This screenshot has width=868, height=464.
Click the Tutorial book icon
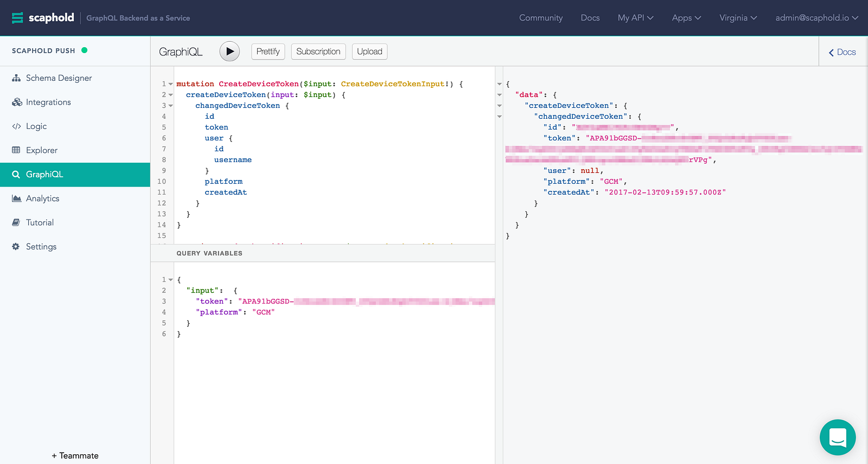(16, 223)
